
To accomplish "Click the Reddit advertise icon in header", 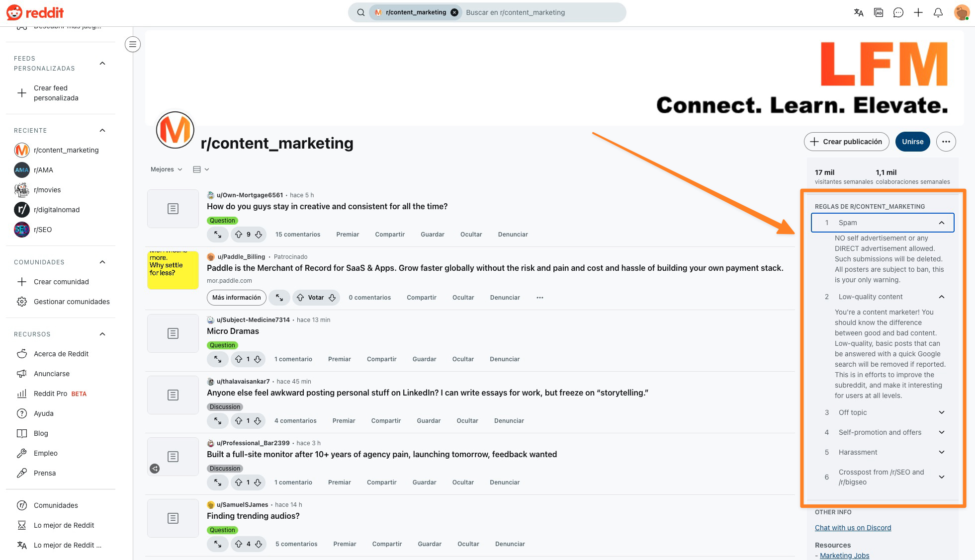I will (879, 13).
